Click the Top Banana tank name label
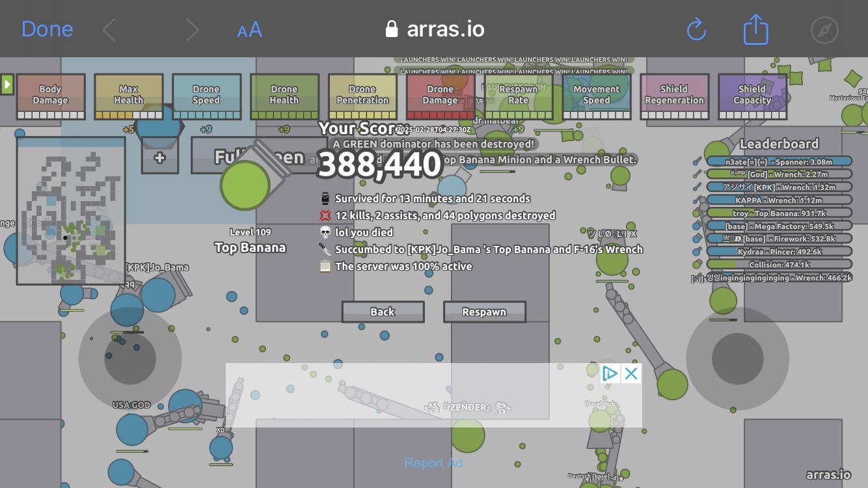 click(x=250, y=247)
